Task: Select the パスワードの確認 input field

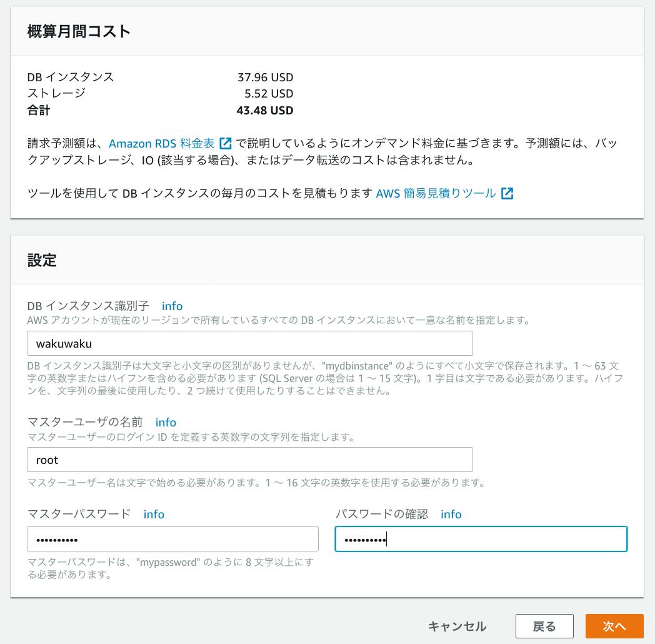Action: 481,539
